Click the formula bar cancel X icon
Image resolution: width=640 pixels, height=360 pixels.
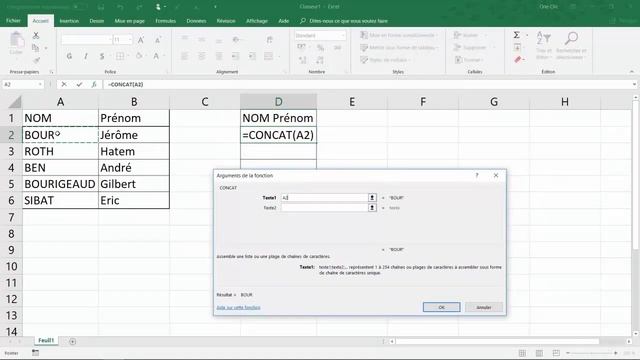pyautogui.click(x=64, y=84)
